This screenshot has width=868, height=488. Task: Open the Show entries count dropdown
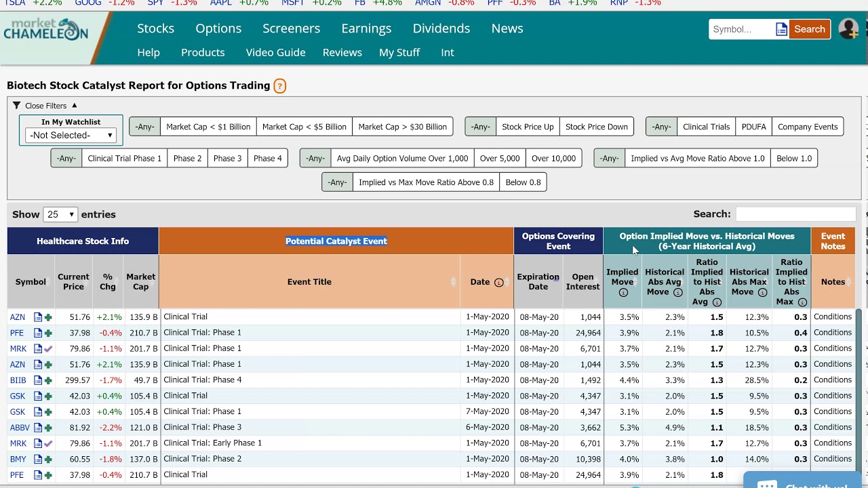point(60,215)
